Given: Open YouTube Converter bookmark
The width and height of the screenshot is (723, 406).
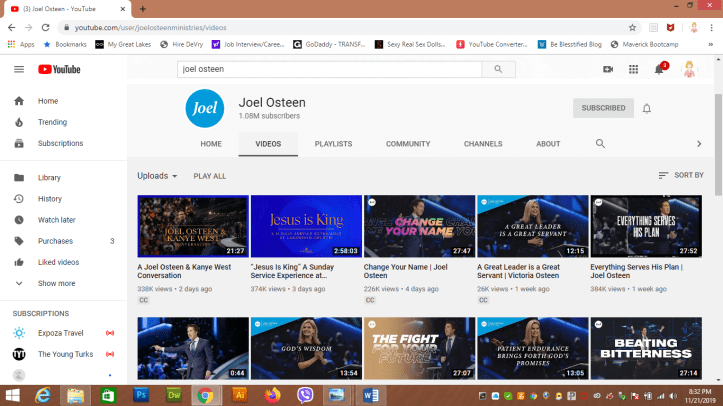Looking at the screenshot, I should (x=492, y=44).
